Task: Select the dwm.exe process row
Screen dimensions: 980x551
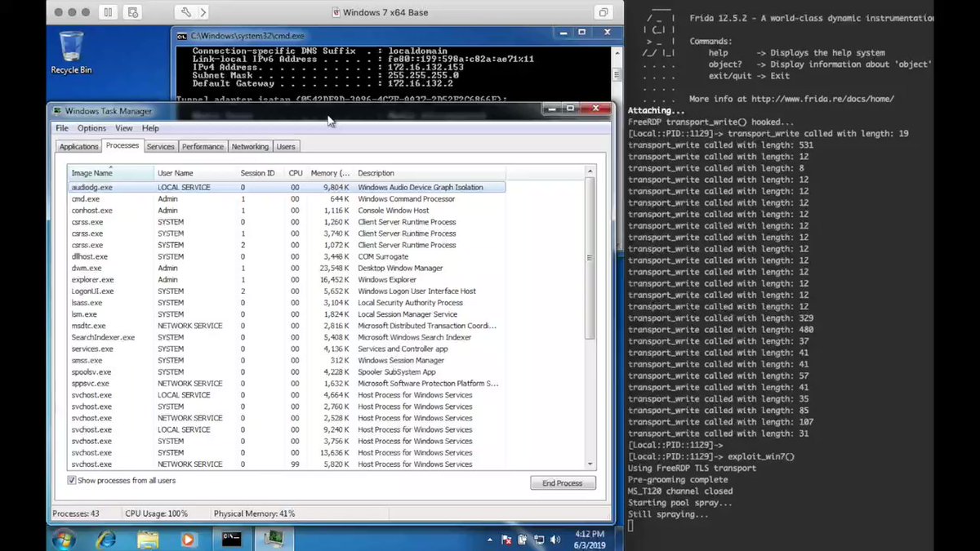Action: pyautogui.click(x=287, y=268)
